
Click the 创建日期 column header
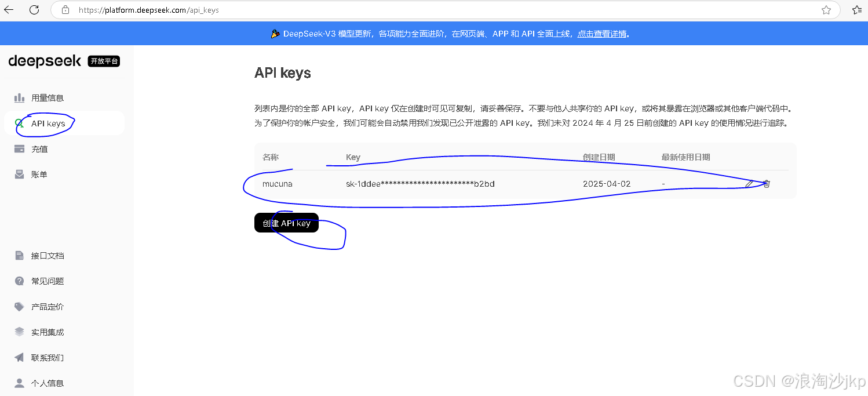point(599,157)
